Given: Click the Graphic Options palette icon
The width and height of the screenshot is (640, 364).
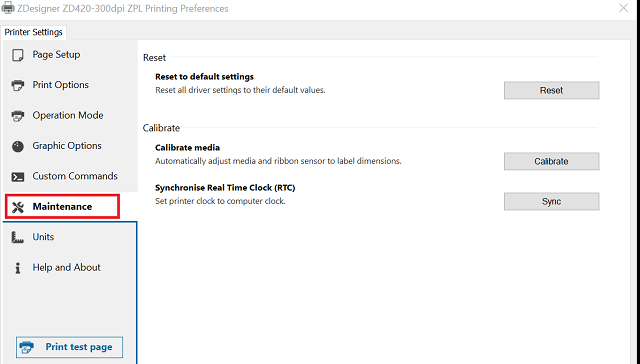Looking at the screenshot, I should click(x=18, y=146).
